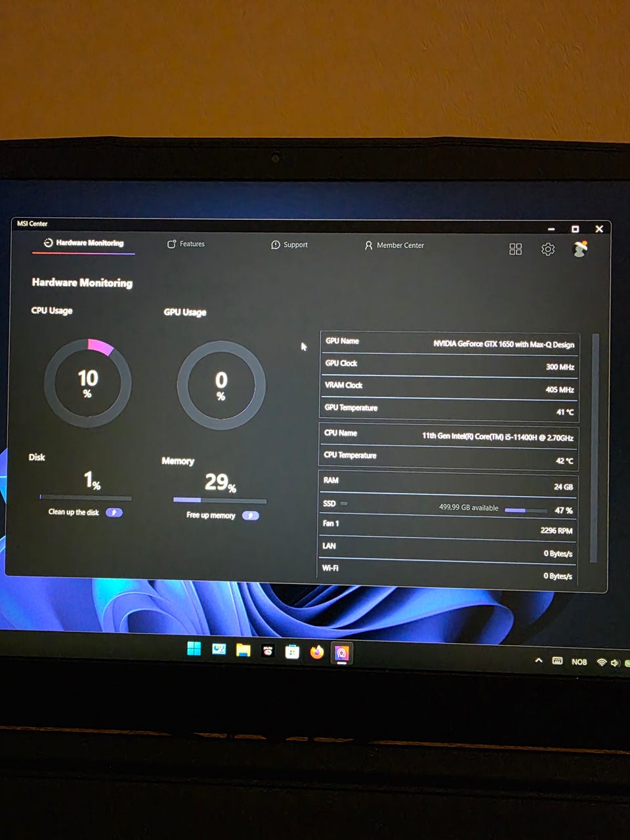This screenshot has height=840, width=630.
Task: Select the Fan 1 2296 RPM value
Action: (x=556, y=531)
